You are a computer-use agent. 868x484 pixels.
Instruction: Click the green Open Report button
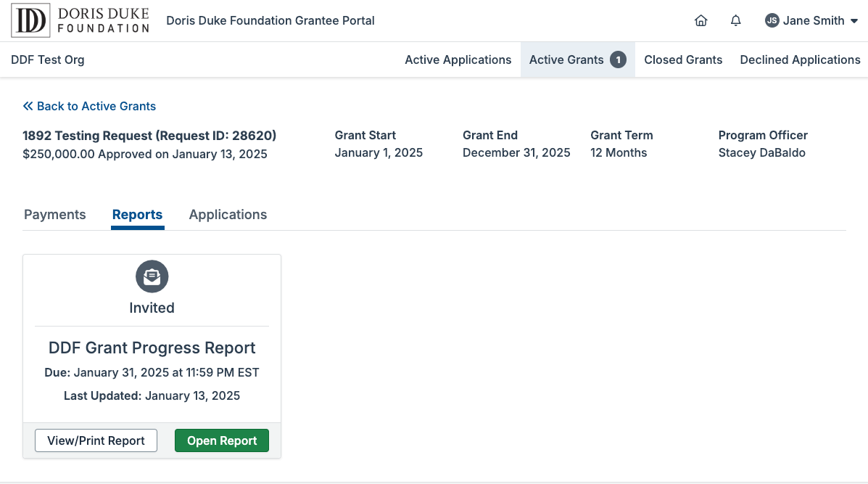click(222, 440)
